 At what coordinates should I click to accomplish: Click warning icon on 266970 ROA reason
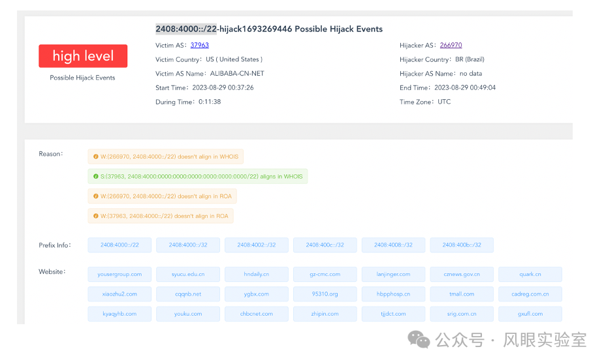pyautogui.click(x=95, y=196)
